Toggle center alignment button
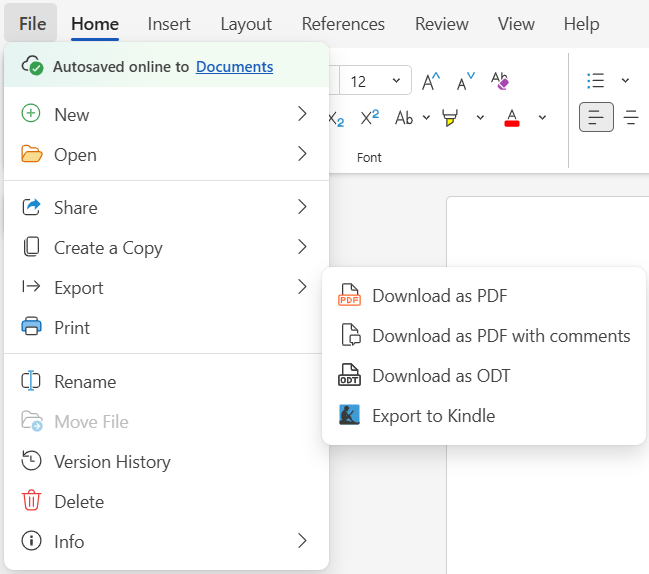Image resolution: width=649 pixels, height=574 pixels. 631,117
